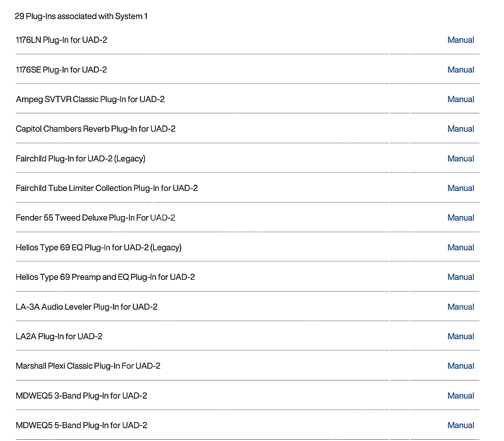The image size is (504, 441).
Task: Click the Ampeg SVTVR Classic Plug-In name
Action: (90, 100)
